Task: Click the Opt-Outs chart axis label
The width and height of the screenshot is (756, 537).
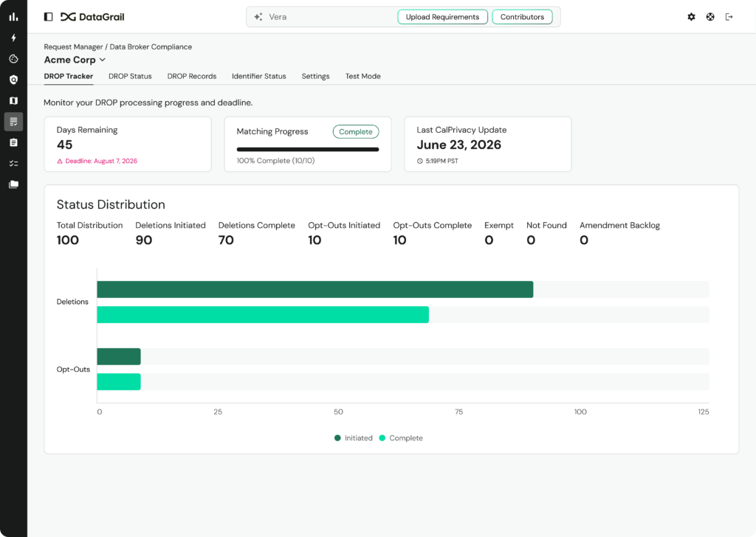Action: point(73,370)
